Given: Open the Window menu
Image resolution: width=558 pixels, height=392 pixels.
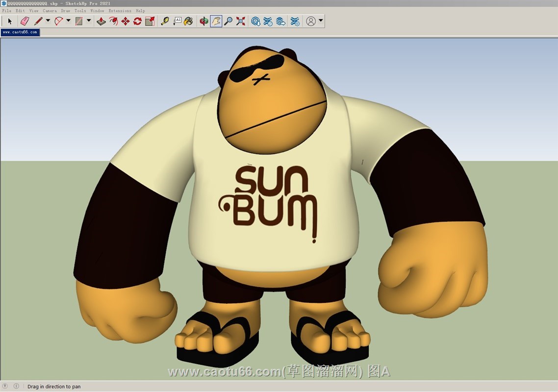Looking at the screenshot, I should point(97,11).
